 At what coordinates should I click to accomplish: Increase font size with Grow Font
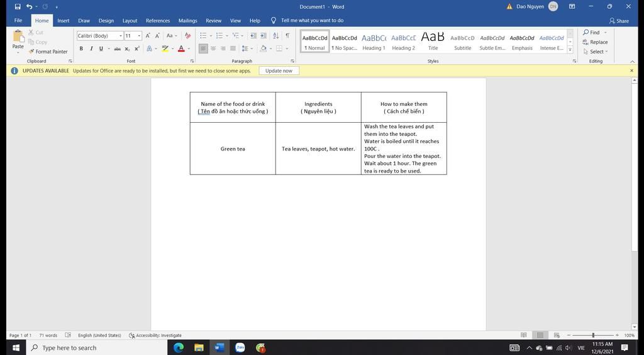click(x=148, y=36)
